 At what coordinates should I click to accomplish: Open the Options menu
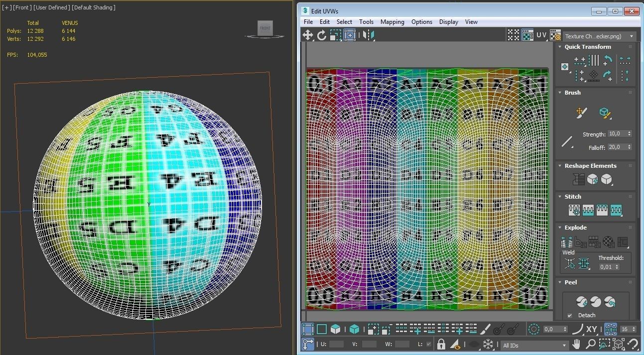coord(422,22)
